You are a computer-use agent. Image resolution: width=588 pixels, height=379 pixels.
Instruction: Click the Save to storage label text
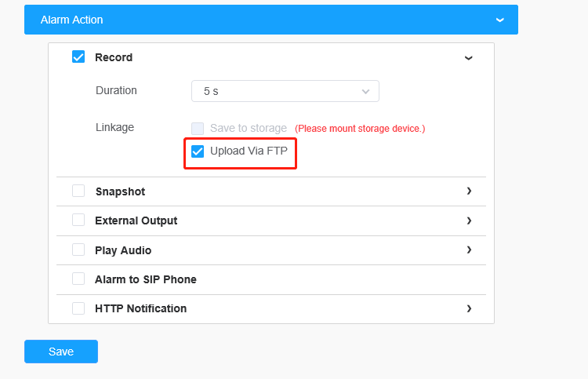(249, 129)
